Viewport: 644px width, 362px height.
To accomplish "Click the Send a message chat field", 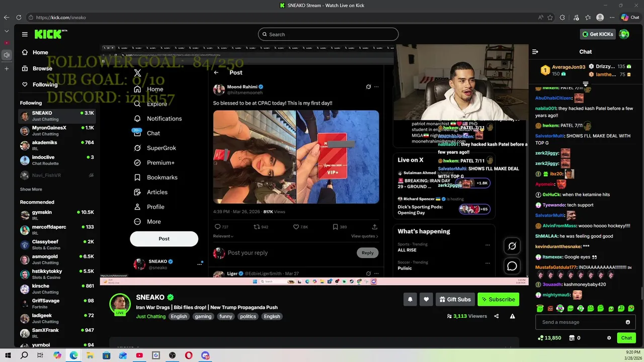I will point(581,322).
